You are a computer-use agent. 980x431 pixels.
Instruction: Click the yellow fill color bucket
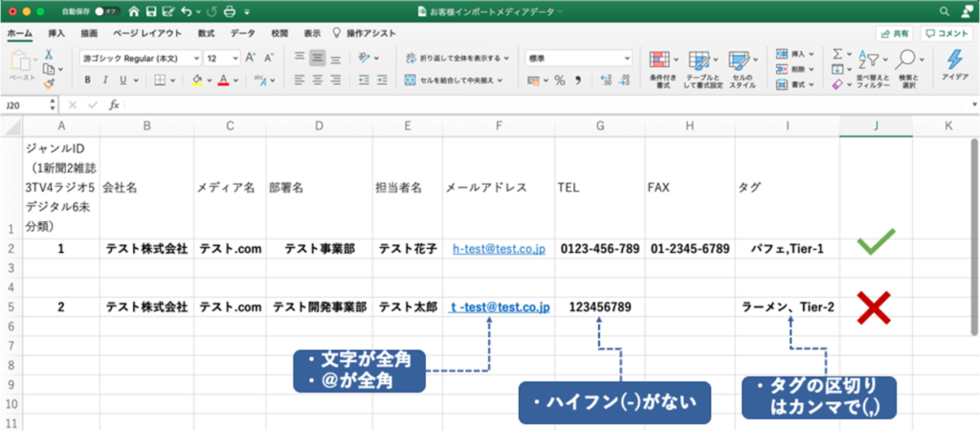coord(196,79)
